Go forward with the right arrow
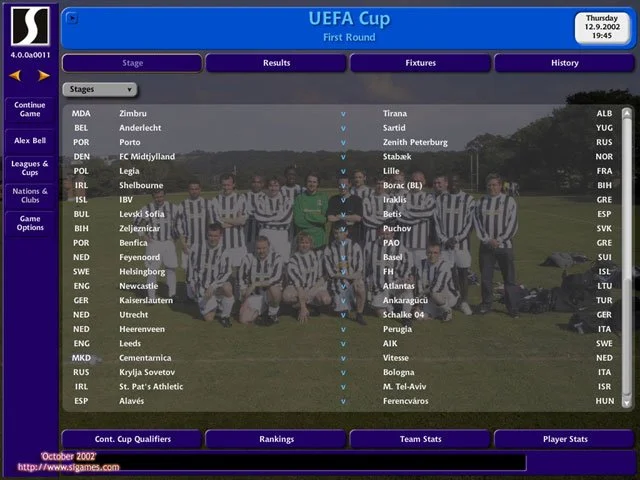Viewport: 640px width, 480px height. point(43,75)
